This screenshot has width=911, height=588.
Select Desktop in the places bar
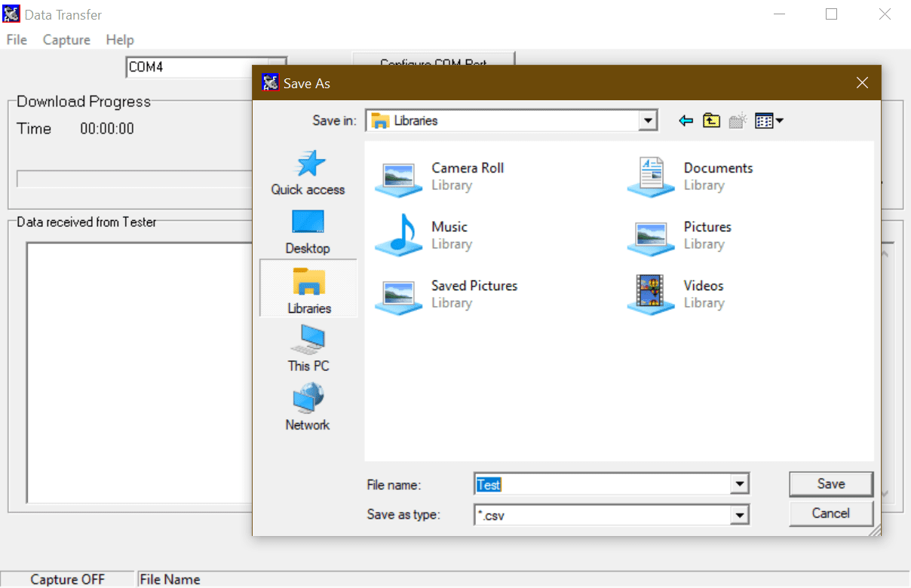[x=308, y=231]
